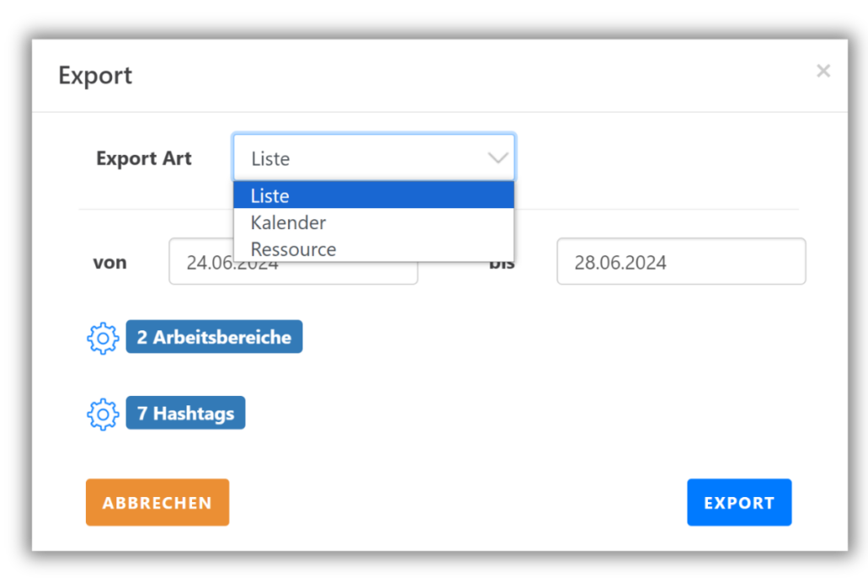Focus the bis date field with 28.06.2024
This screenshot has width=868, height=588.
tap(681, 262)
